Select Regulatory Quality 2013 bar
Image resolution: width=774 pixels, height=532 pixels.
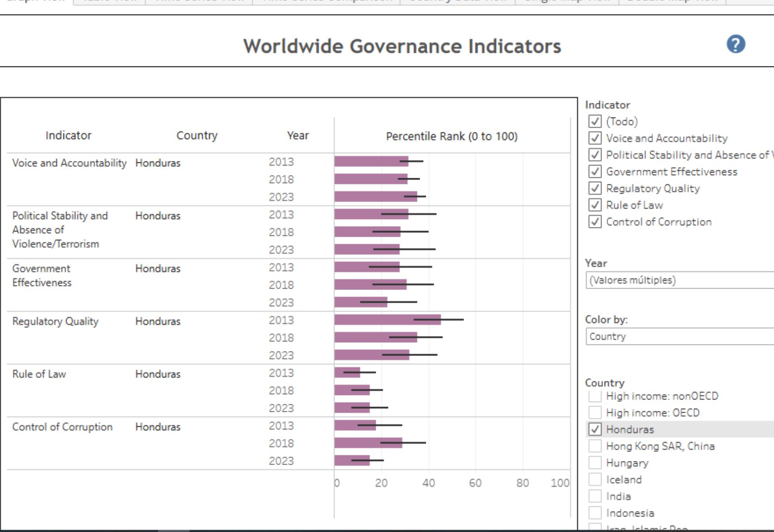(388, 320)
